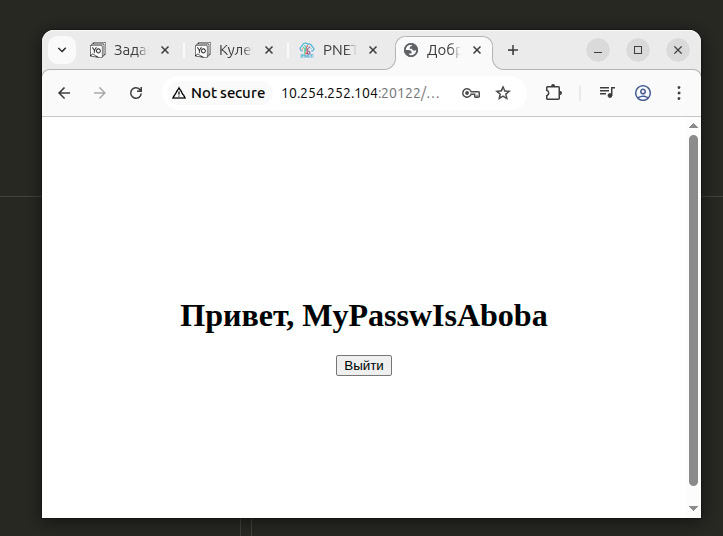Viewport: 723px width, 536px height.
Task: Reload the current page
Action: pyautogui.click(x=136, y=93)
